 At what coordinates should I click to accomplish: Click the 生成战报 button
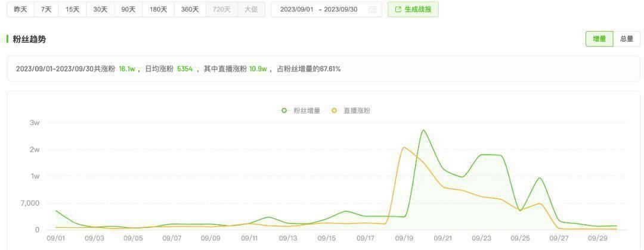coord(413,10)
